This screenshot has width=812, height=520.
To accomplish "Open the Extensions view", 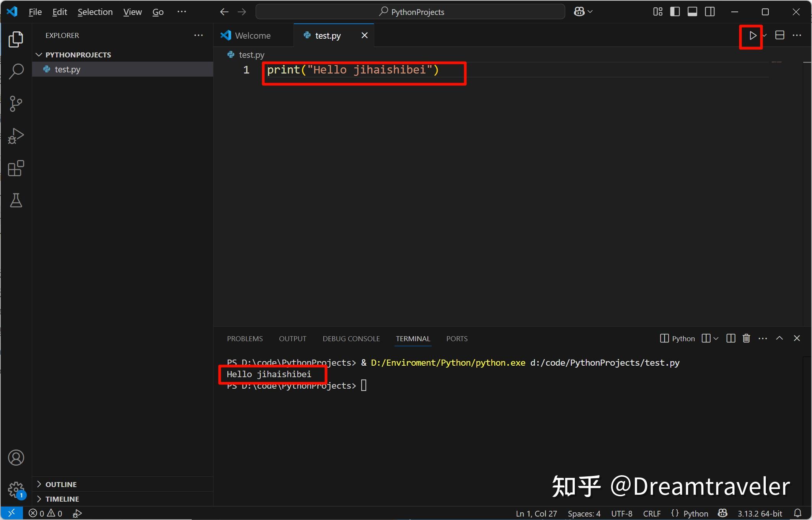I will (16, 168).
